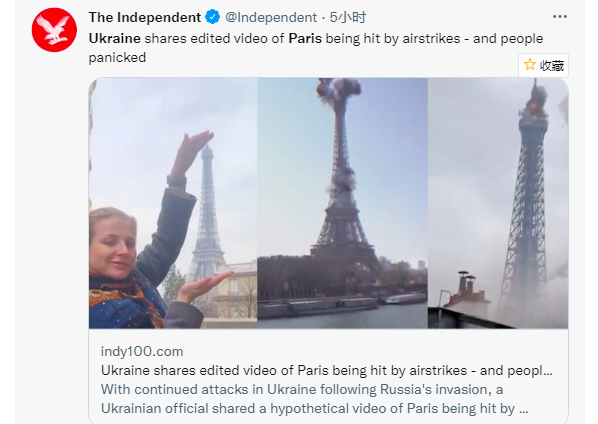View the woman posing with tower image
598x424 pixels.
click(173, 203)
